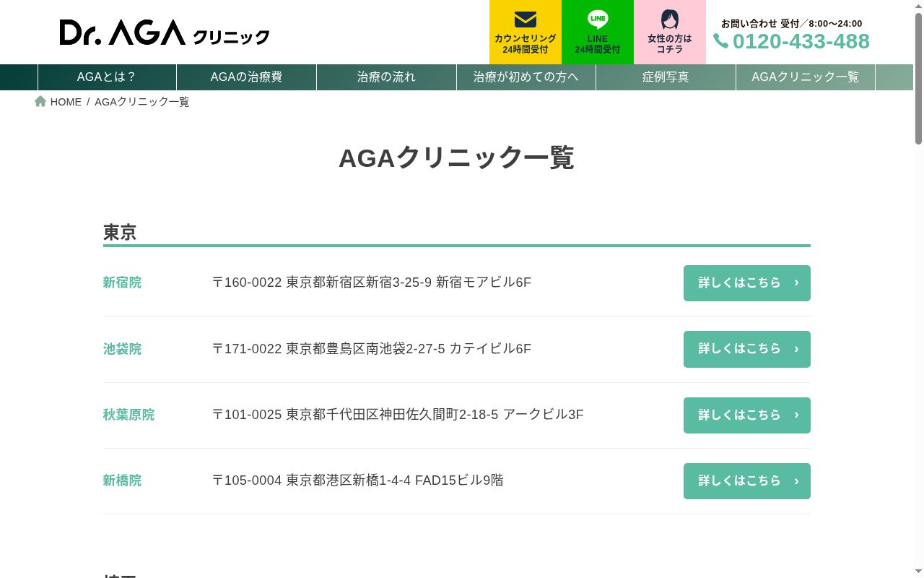Open the カウンセリング envelope icon
Image resolution: width=924 pixels, height=578 pixels.
(x=526, y=20)
